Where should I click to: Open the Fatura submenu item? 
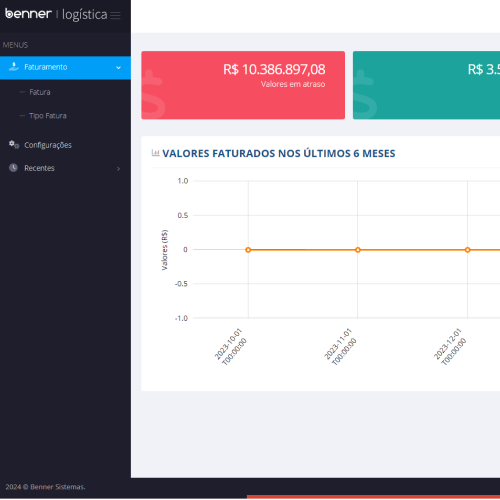40,92
